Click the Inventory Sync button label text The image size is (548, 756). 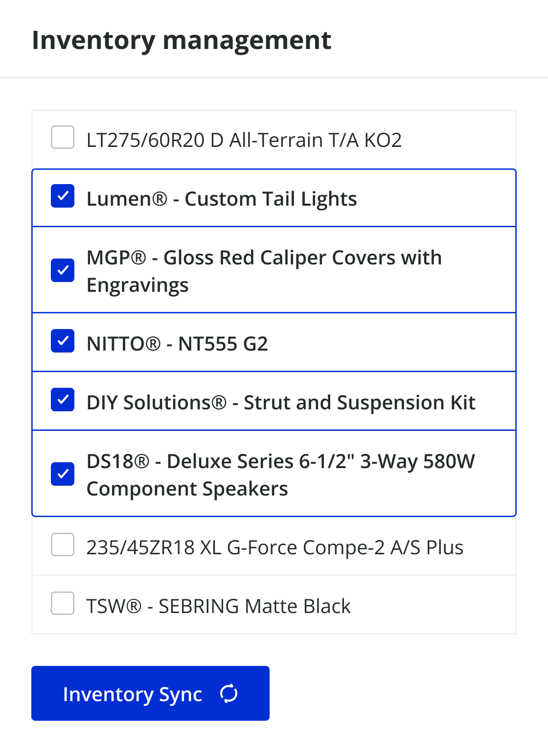coord(133,693)
